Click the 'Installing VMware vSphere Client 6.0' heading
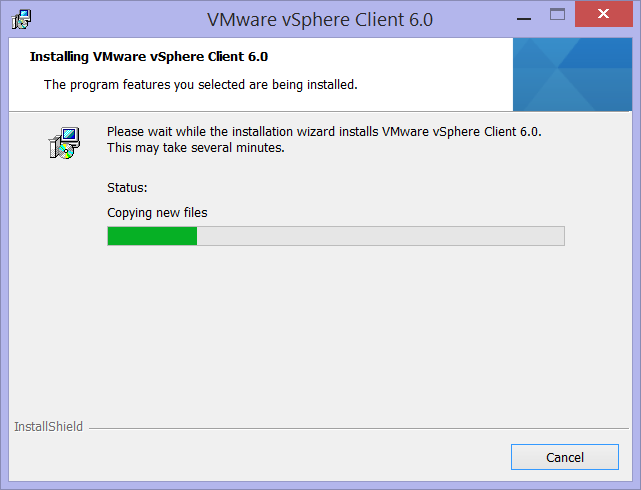641x490 pixels. tap(149, 56)
